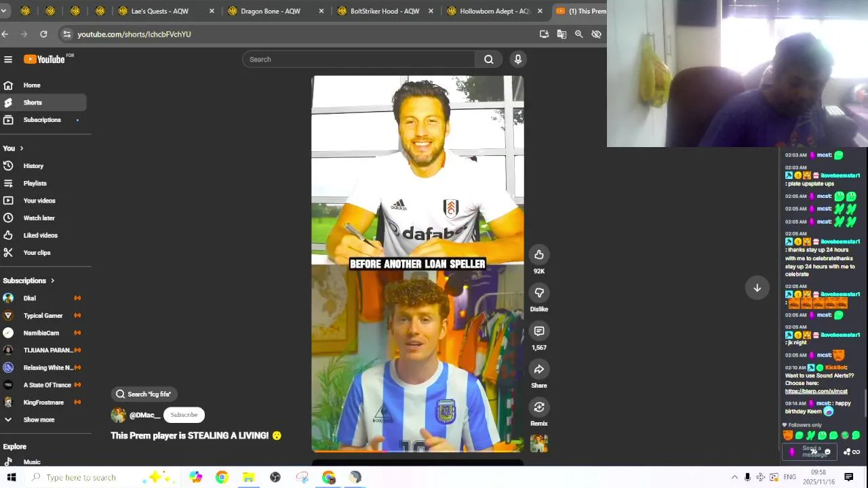Open site information icon in address bar
The image size is (868, 488).
66,34
